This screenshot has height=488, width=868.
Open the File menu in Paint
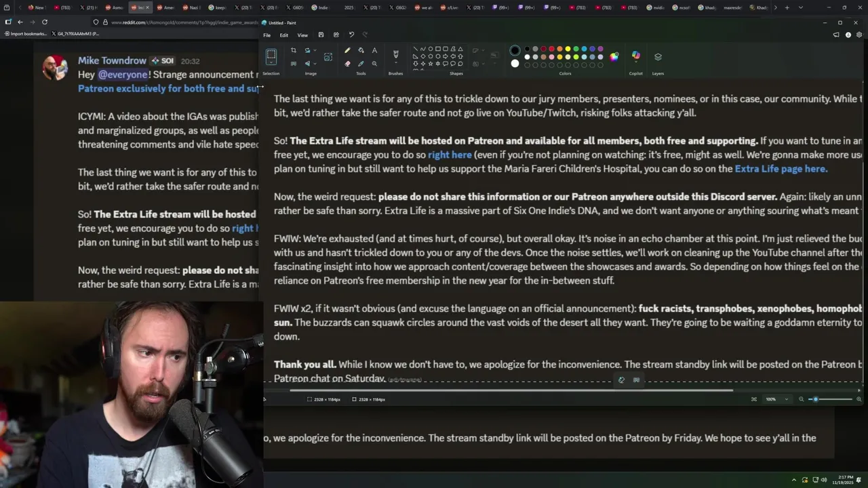click(267, 35)
